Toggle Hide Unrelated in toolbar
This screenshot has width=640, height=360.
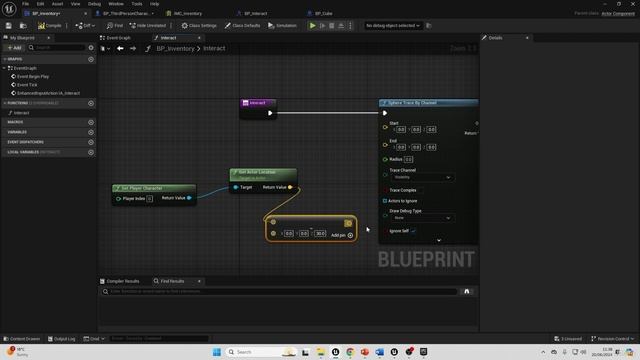click(147, 25)
